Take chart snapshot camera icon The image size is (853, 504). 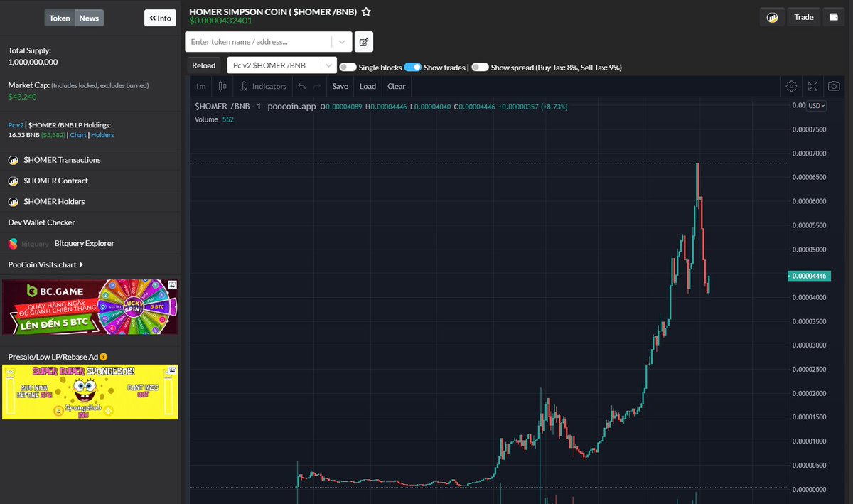pyautogui.click(x=834, y=86)
